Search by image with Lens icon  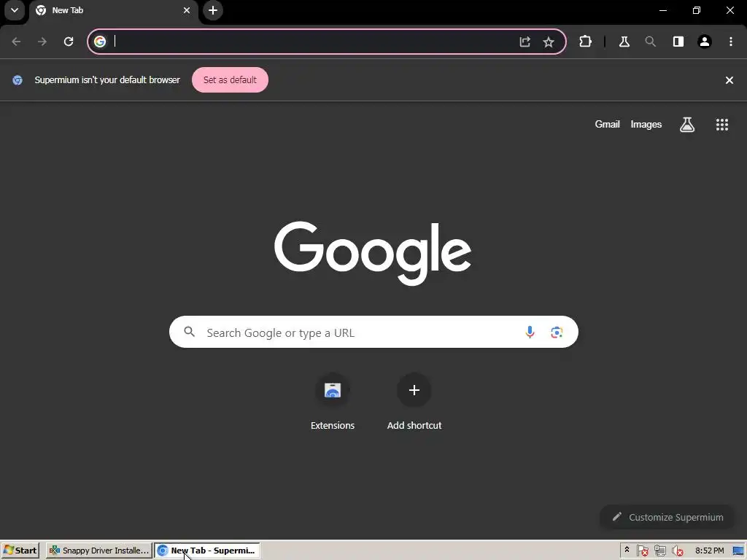(x=557, y=332)
